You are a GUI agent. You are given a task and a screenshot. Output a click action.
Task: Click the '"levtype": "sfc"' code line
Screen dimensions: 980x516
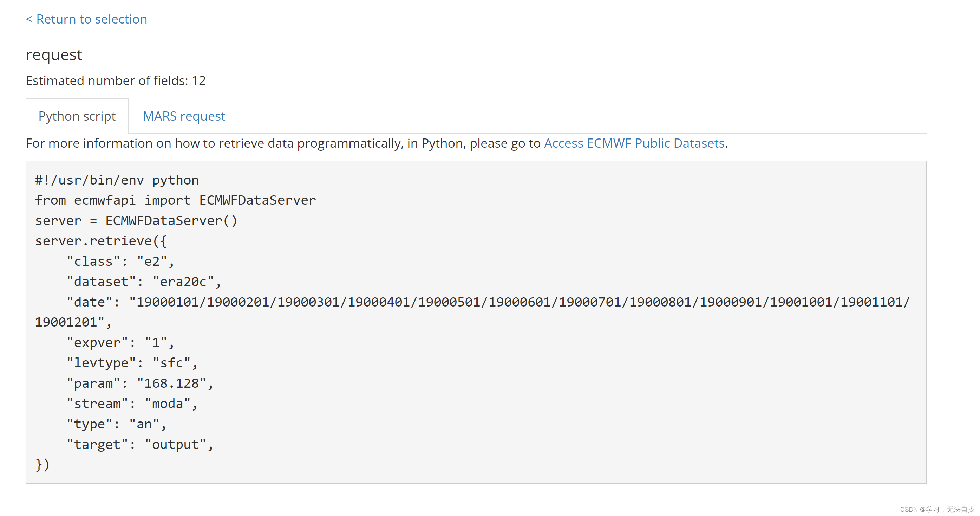tap(132, 363)
